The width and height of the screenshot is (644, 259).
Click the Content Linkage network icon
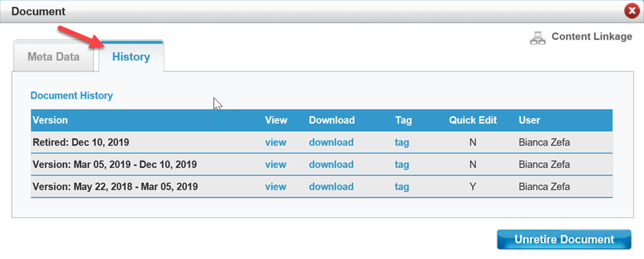tap(538, 38)
